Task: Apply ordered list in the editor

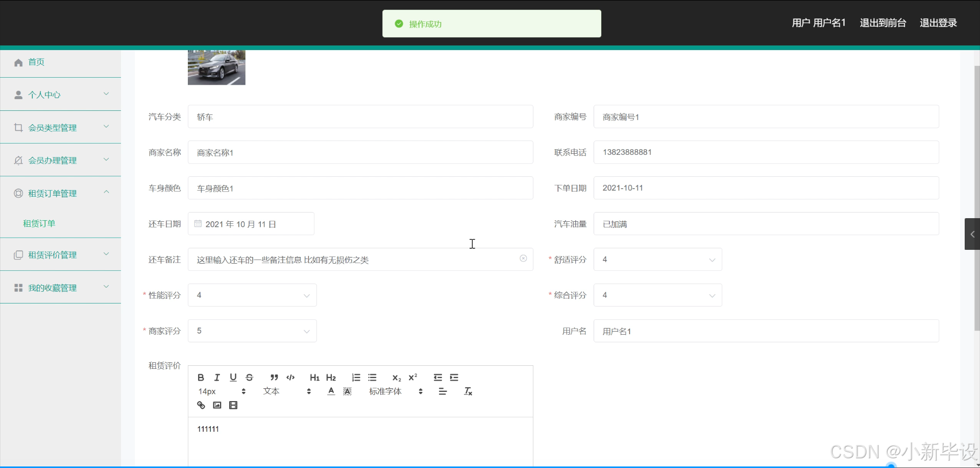Action: (x=356, y=377)
